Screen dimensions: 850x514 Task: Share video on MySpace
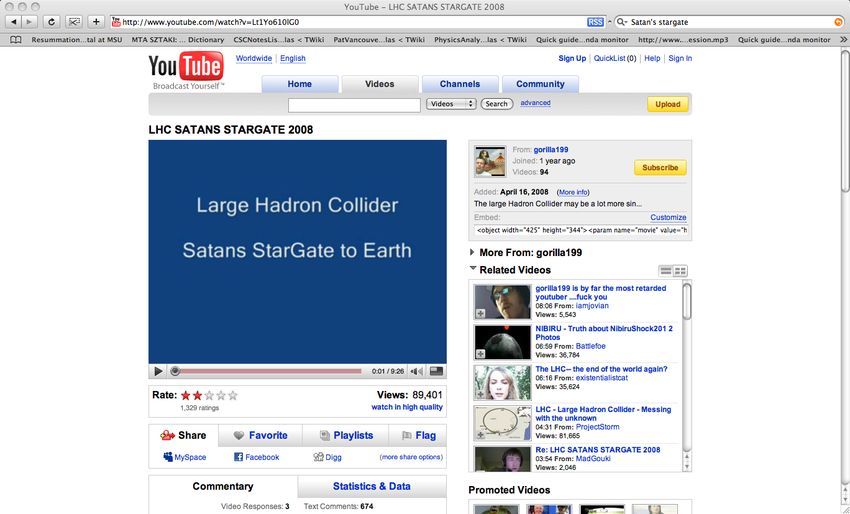point(185,457)
